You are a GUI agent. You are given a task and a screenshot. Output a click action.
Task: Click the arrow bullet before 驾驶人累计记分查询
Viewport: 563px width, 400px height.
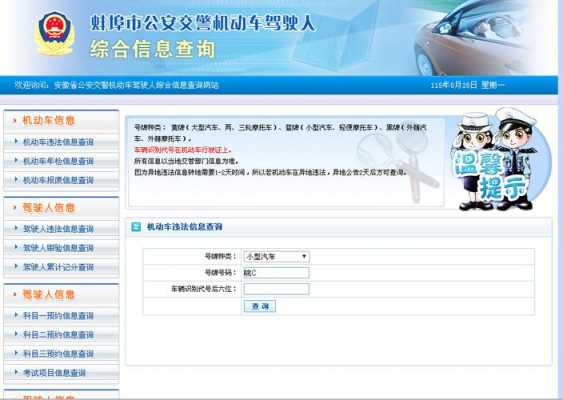point(16,266)
